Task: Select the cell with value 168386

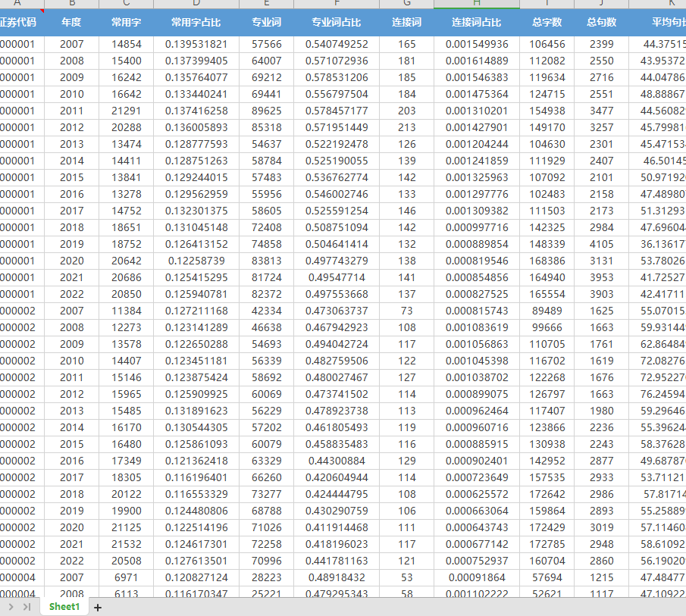Action: tap(547, 261)
